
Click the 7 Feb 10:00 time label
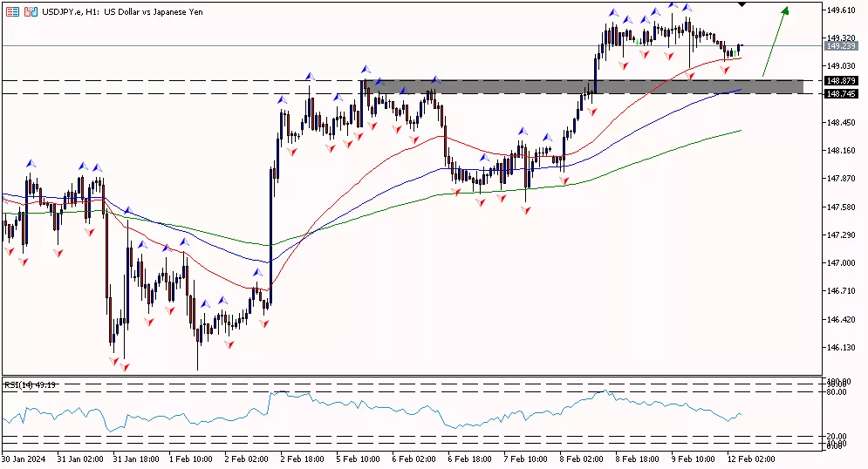tap(525, 459)
